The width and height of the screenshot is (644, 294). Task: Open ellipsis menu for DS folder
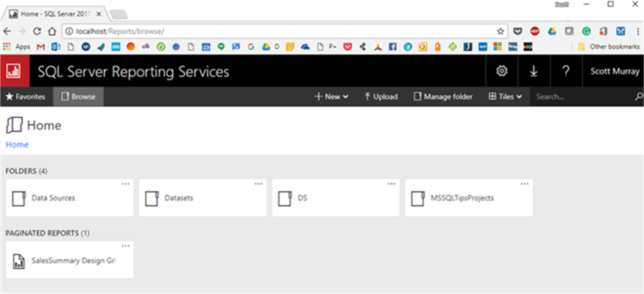click(392, 183)
